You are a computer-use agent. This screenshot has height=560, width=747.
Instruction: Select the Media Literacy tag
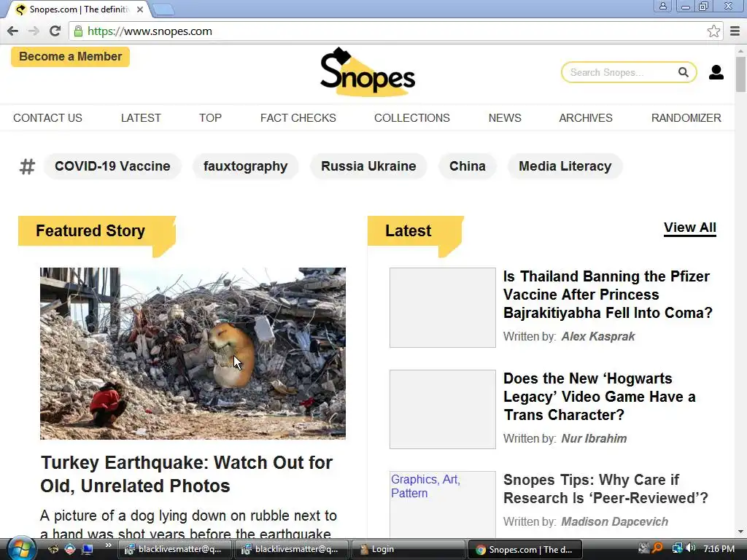(565, 166)
